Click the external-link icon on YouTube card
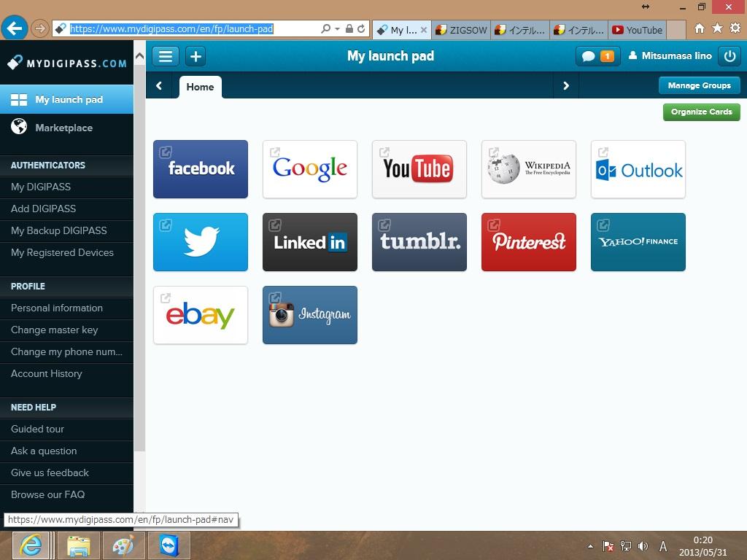 [384, 152]
